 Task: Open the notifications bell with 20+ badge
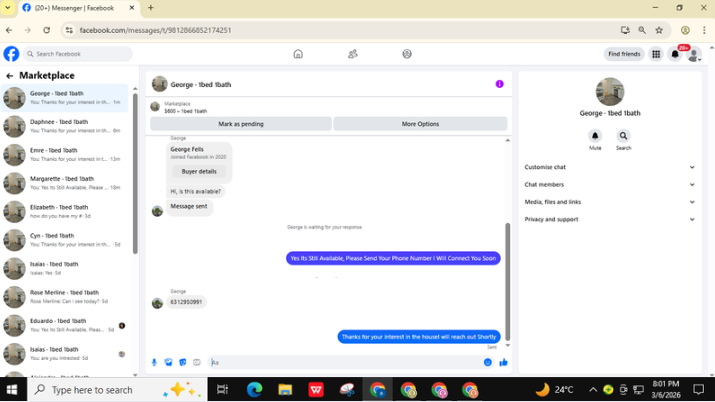[x=675, y=54]
